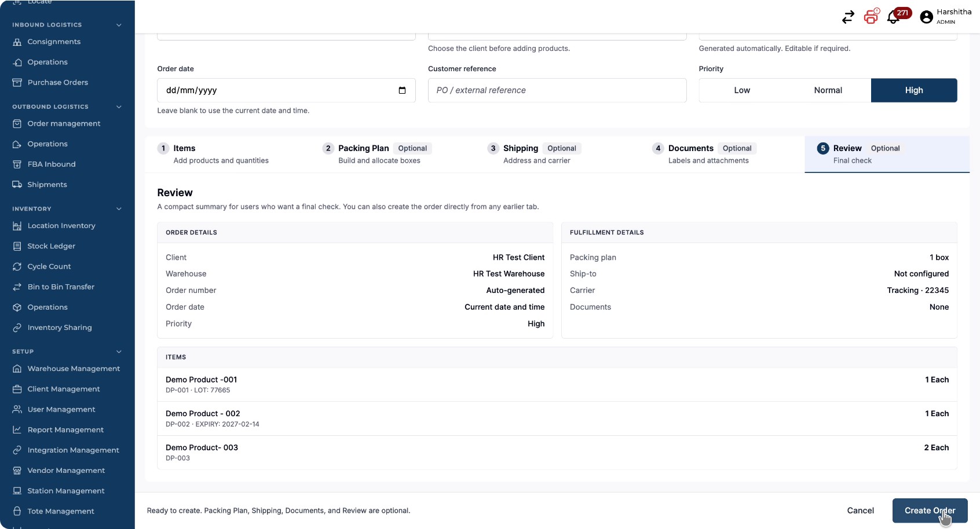
Task: Set priority to Normal
Action: [828, 90]
